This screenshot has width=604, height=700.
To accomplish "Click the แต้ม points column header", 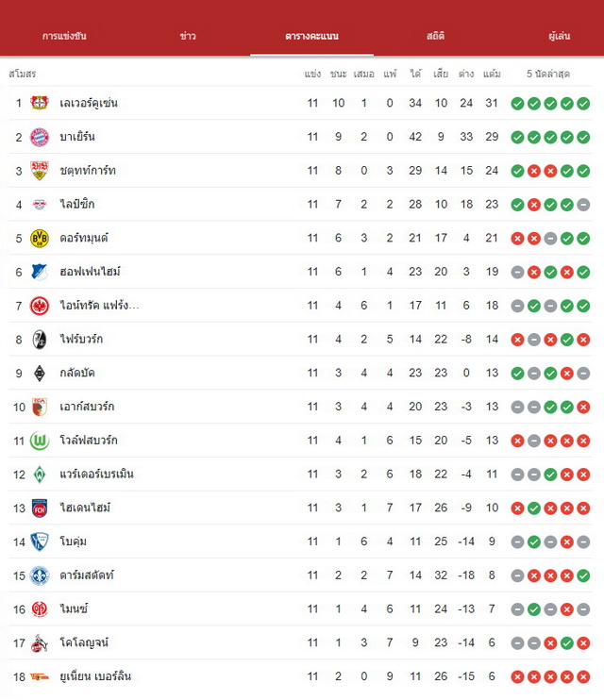I will [492, 74].
